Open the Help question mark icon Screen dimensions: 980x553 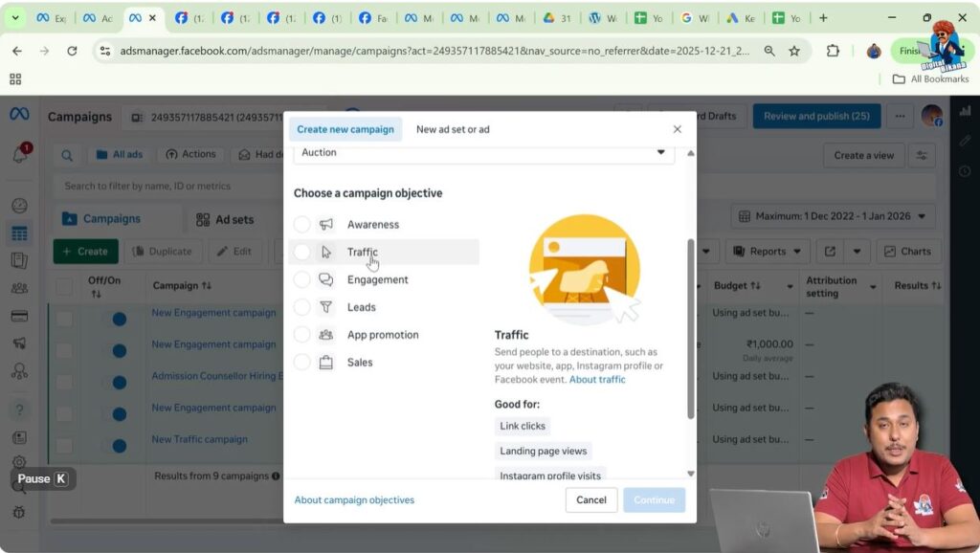tap(19, 409)
